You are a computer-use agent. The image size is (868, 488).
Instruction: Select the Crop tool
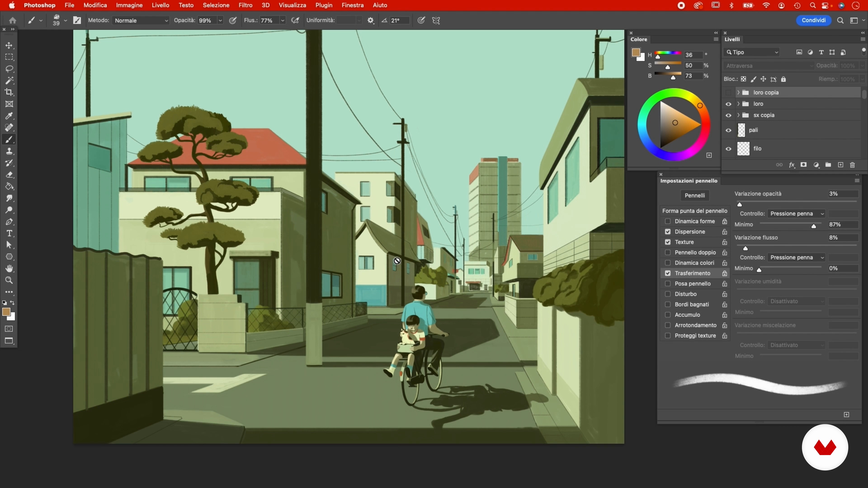click(9, 92)
